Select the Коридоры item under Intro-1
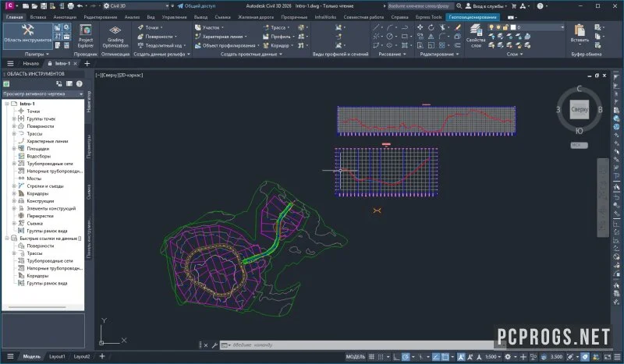The height and width of the screenshot is (364, 624). click(37, 193)
